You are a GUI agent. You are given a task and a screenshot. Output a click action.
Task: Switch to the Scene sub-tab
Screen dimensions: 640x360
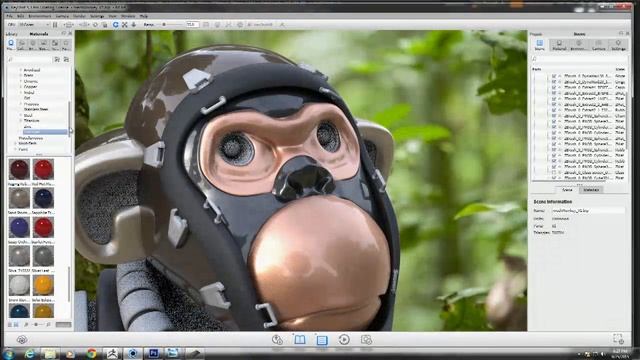[x=567, y=190]
